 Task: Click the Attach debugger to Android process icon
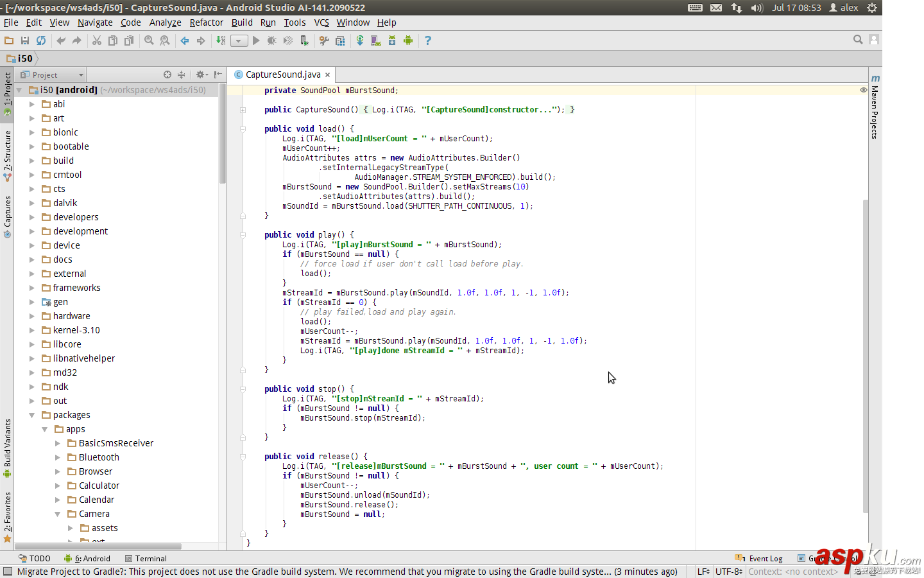pyautogui.click(x=304, y=40)
